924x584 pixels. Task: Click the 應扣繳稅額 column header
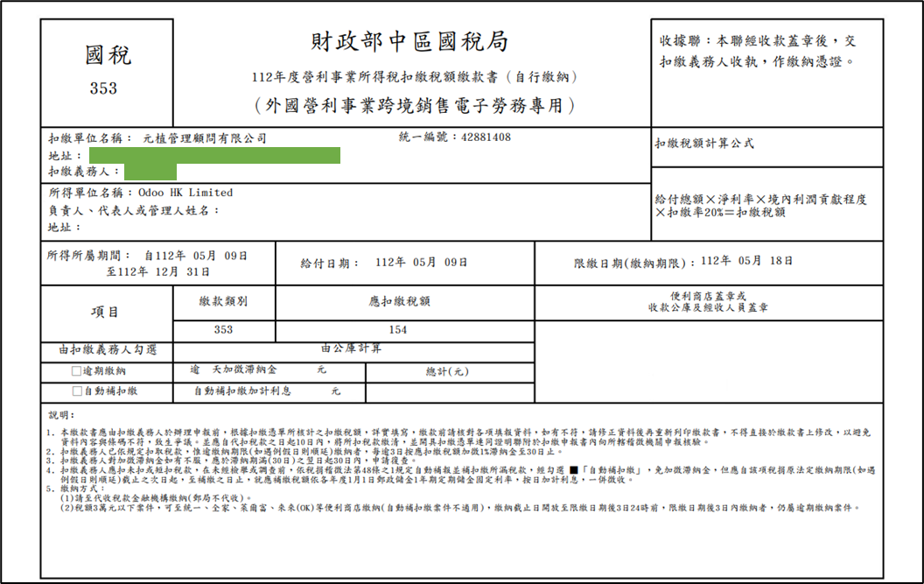coord(400,301)
